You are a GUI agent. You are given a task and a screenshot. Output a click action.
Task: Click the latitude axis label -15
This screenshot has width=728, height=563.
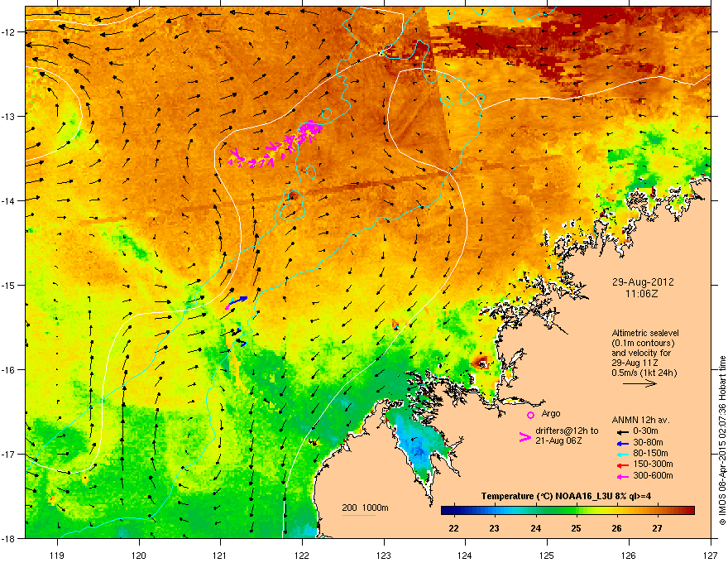coord(9,285)
